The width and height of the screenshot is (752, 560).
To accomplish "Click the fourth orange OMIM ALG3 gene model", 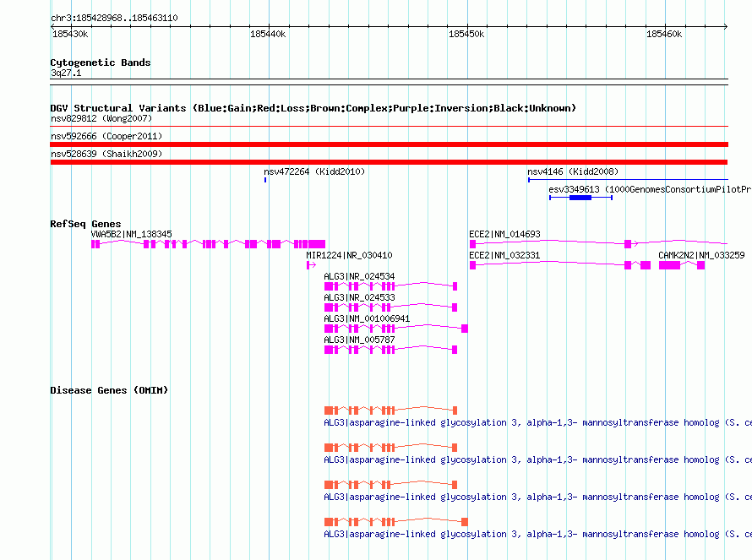I will tap(396, 522).
